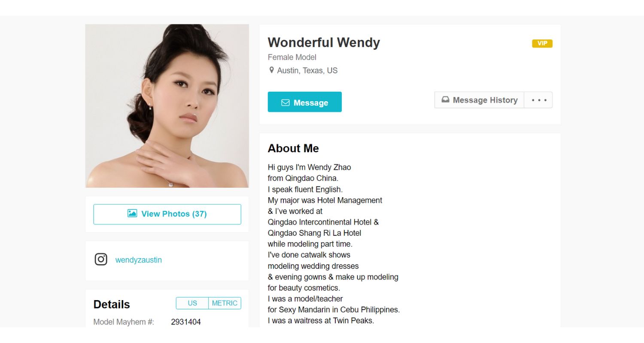The height and width of the screenshot is (343, 644).
Task: Click the location pin icon near Austin
Action: (271, 70)
